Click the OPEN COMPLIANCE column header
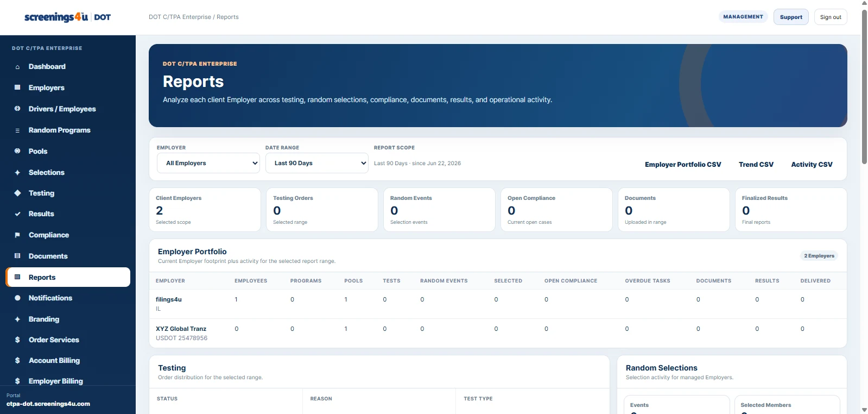 click(x=571, y=281)
